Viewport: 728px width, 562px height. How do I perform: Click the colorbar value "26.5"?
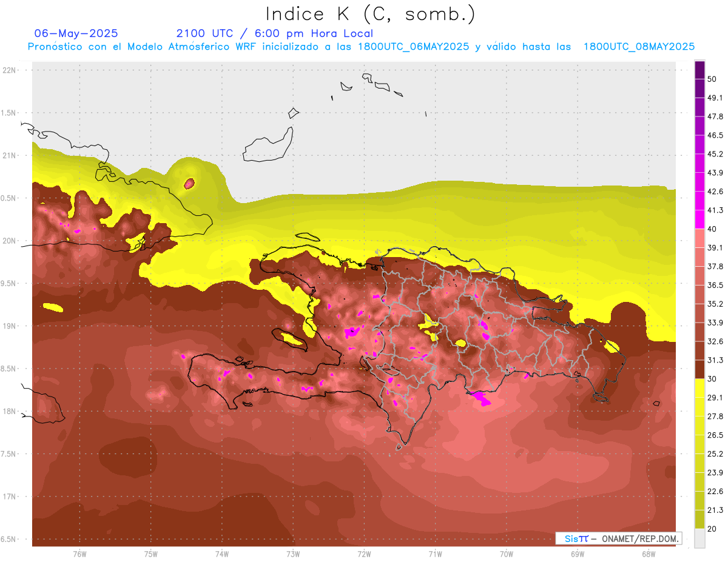(715, 435)
